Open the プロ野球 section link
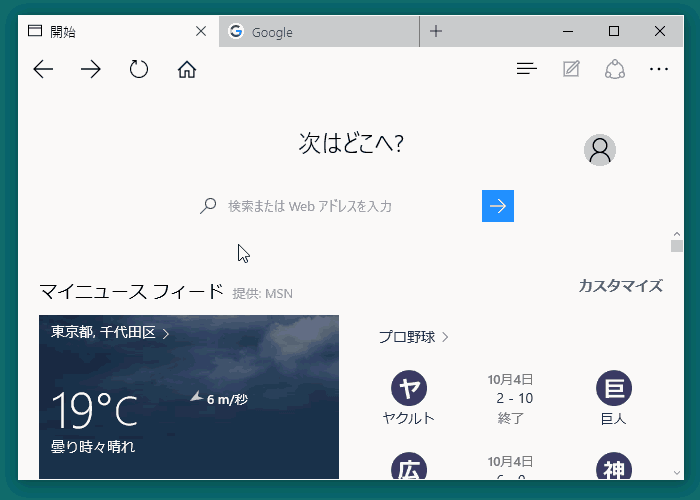The width and height of the screenshot is (700, 500). click(413, 337)
